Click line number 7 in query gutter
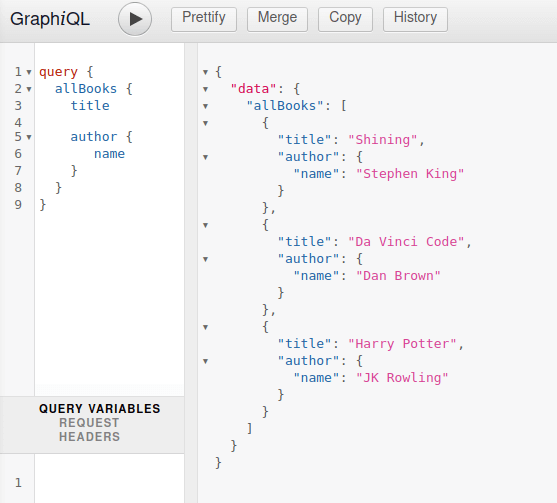 pyautogui.click(x=18, y=171)
